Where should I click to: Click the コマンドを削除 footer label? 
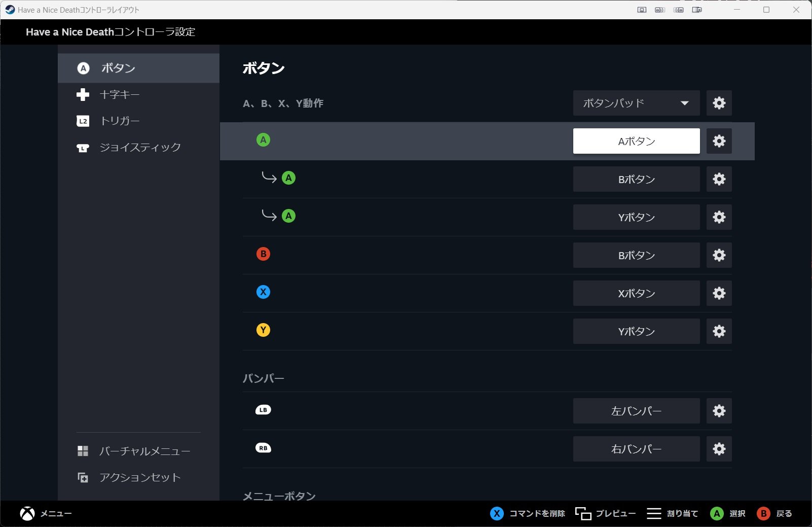coord(537,513)
